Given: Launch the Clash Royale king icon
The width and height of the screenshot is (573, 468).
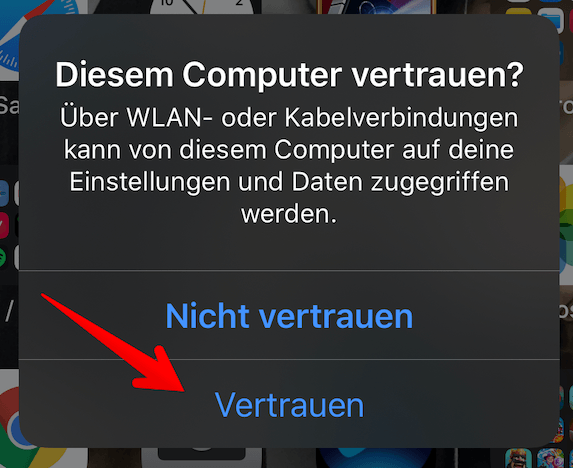Looking at the screenshot, I should (x=518, y=459).
